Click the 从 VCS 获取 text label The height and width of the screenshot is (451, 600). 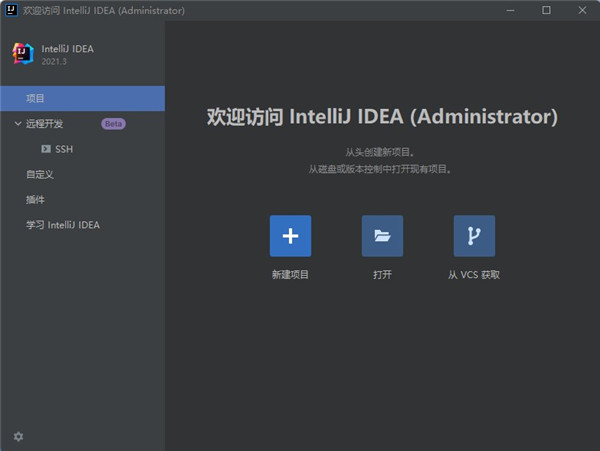click(474, 274)
